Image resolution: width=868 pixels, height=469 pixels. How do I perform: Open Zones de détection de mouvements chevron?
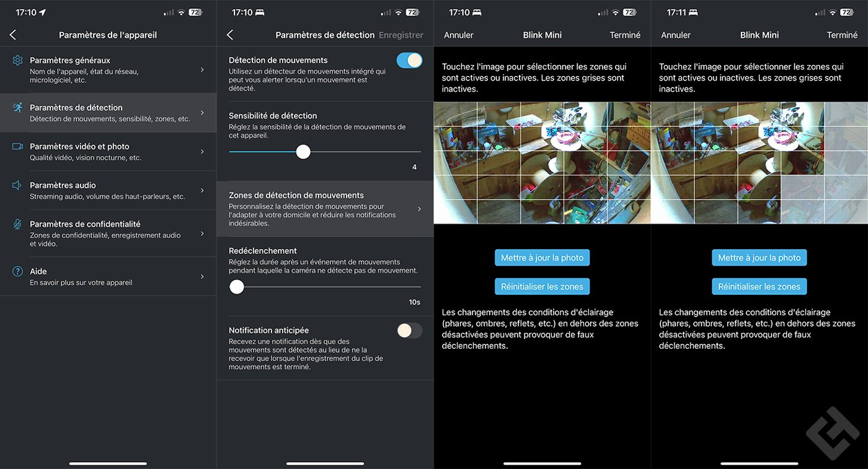click(x=419, y=209)
